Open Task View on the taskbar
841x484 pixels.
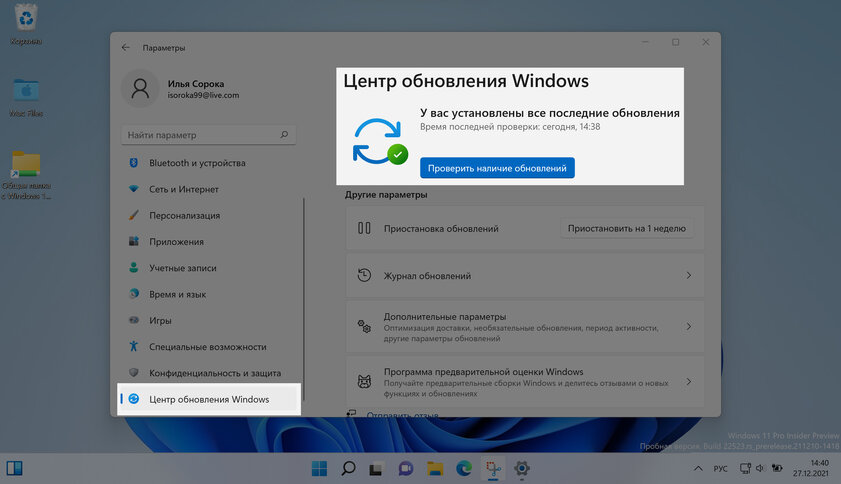pyautogui.click(x=376, y=468)
